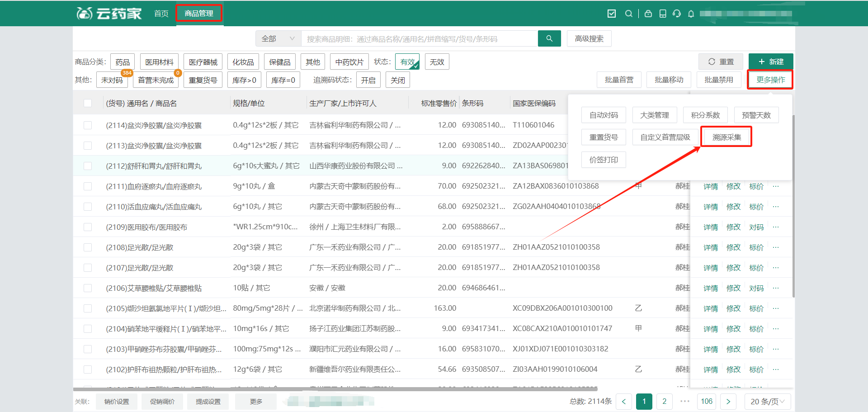Click 修改 for row 2109 医用胶布
The height and width of the screenshot is (412, 868).
(733, 227)
